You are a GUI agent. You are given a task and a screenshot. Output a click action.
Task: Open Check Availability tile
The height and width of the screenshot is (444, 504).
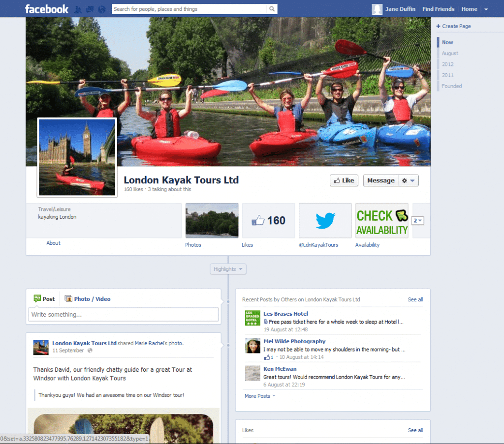[382, 221]
